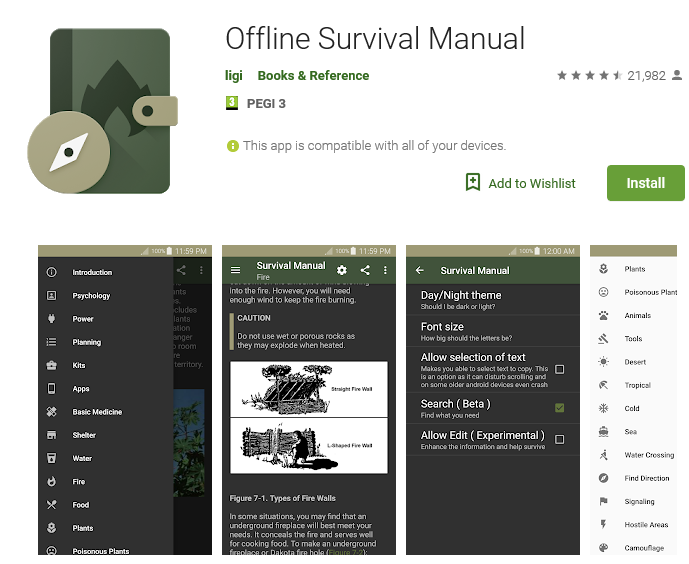Open Books & Reference category

coord(313,76)
